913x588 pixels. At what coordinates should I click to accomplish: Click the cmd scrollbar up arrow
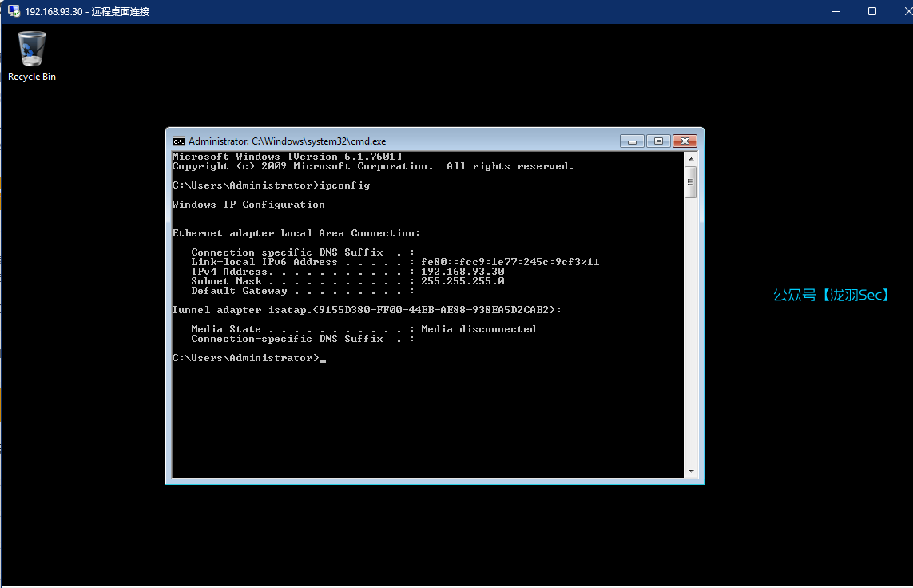coord(690,157)
